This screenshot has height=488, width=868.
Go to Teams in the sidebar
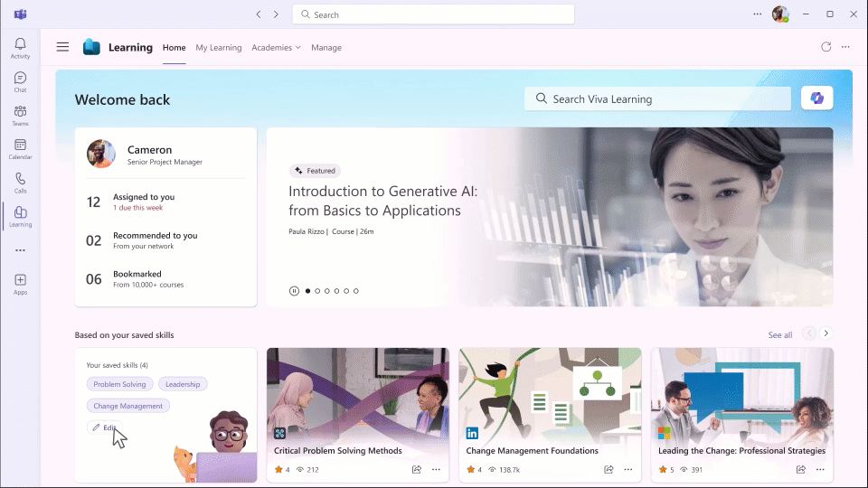point(20,116)
